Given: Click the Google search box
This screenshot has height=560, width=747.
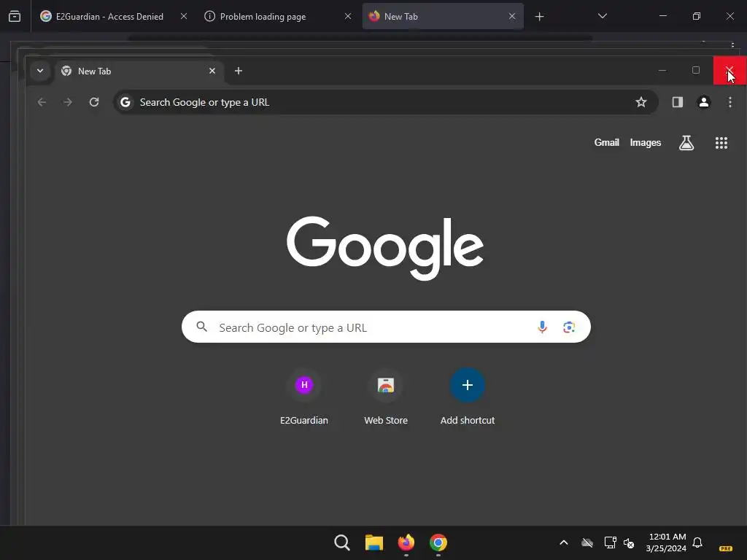Looking at the screenshot, I should (x=386, y=327).
